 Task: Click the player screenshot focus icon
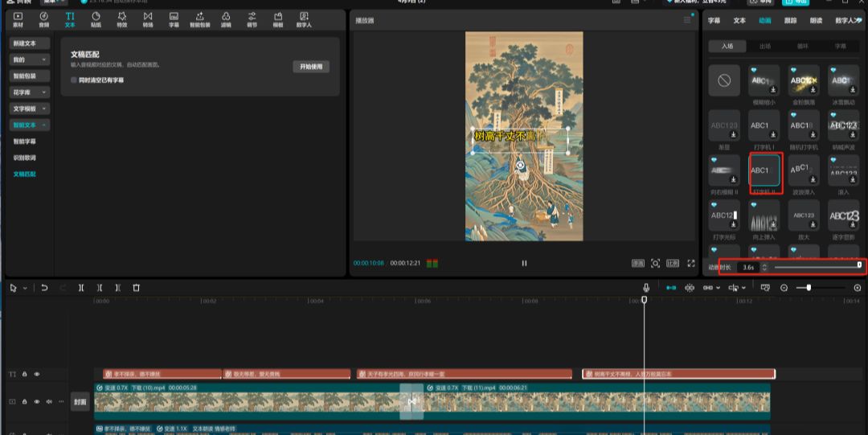coord(656,263)
